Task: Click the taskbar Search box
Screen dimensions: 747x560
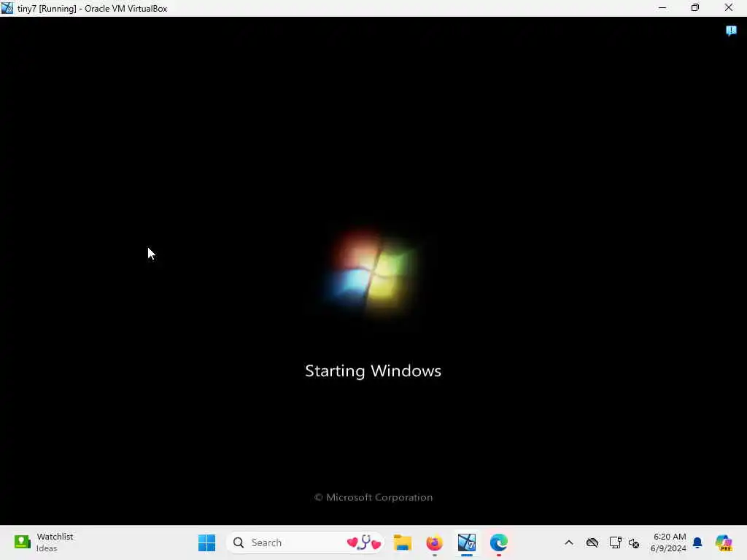Action: [x=305, y=542]
